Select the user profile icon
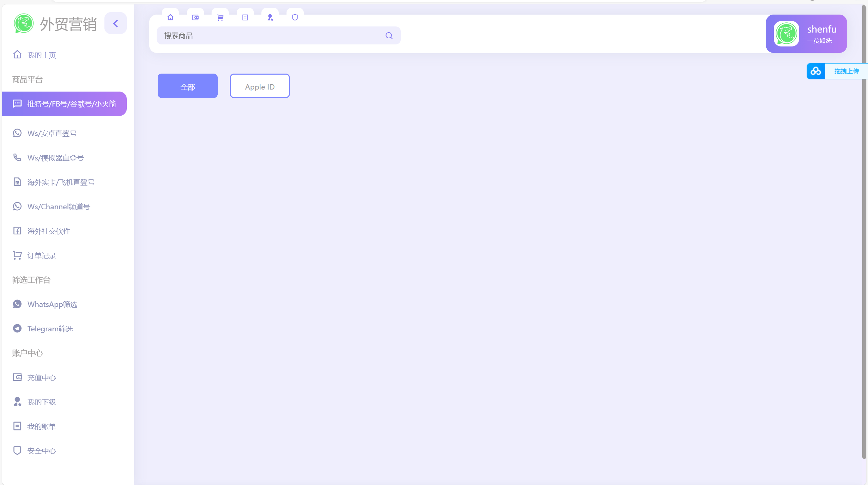 pyautogui.click(x=270, y=17)
